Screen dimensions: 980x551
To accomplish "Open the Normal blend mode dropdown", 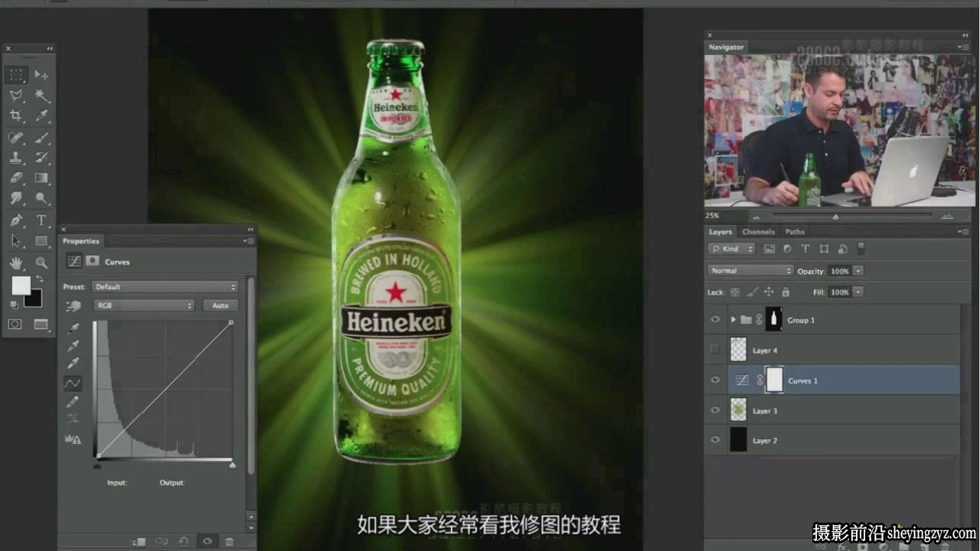I will pyautogui.click(x=750, y=271).
